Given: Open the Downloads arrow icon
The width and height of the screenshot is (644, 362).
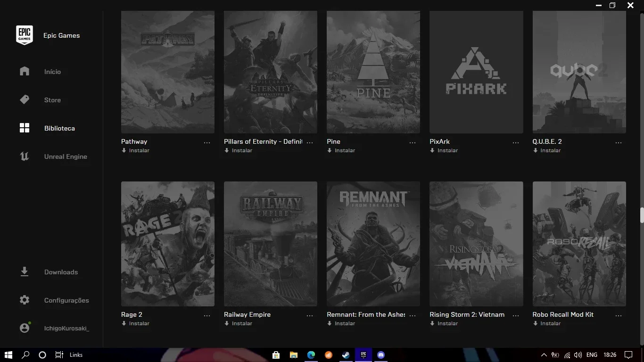Looking at the screenshot, I should click(x=25, y=272).
